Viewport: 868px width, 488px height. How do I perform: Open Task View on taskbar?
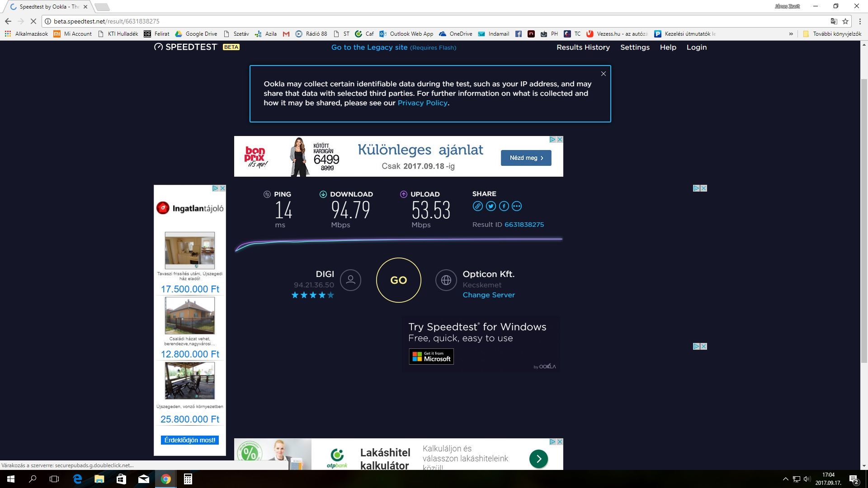tap(54, 479)
